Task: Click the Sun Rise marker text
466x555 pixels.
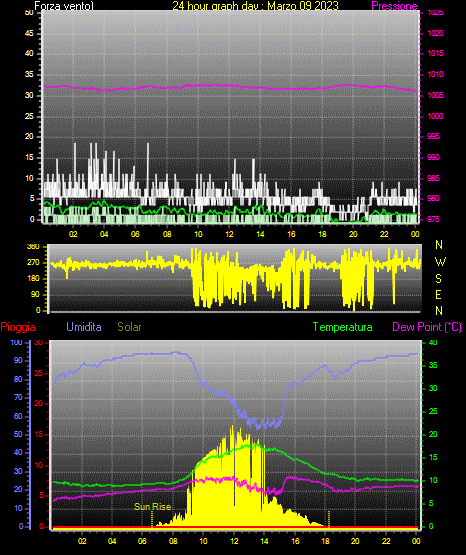Action: click(x=153, y=507)
